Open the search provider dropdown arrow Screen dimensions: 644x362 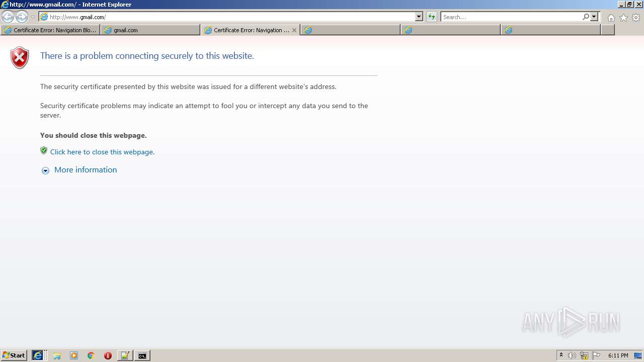pos(594,17)
